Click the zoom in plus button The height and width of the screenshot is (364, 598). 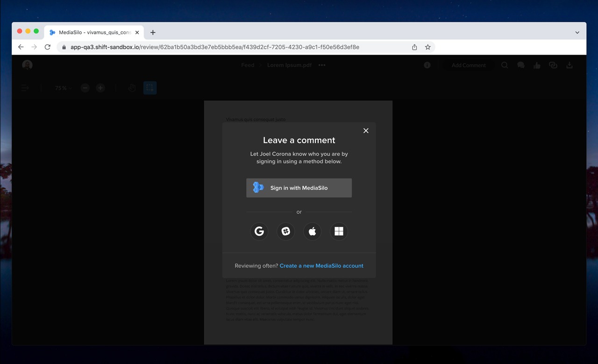100,88
